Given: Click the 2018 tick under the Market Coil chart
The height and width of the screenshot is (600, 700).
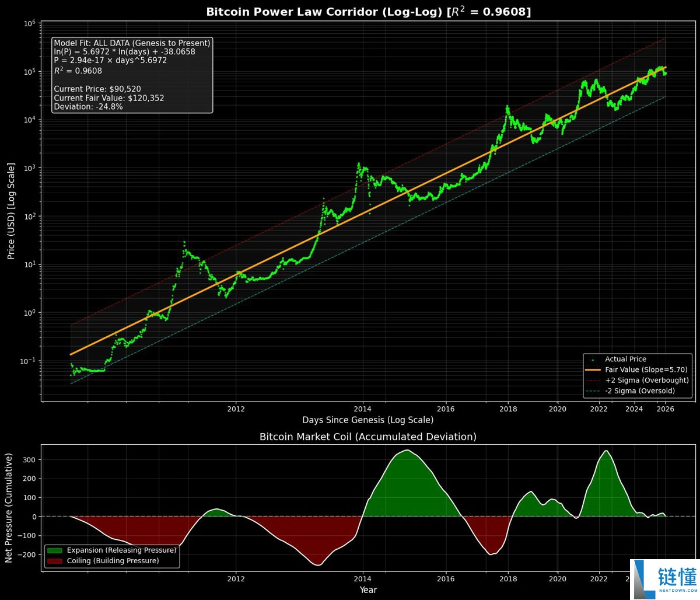Looking at the screenshot, I should tap(508, 579).
